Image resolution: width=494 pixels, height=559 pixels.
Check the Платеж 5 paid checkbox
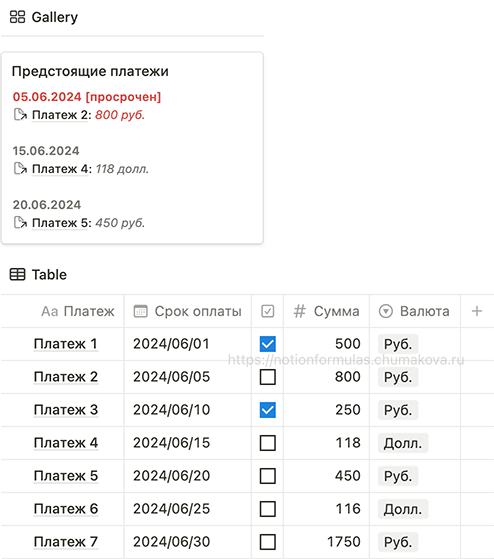pyautogui.click(x=268, y=476)
